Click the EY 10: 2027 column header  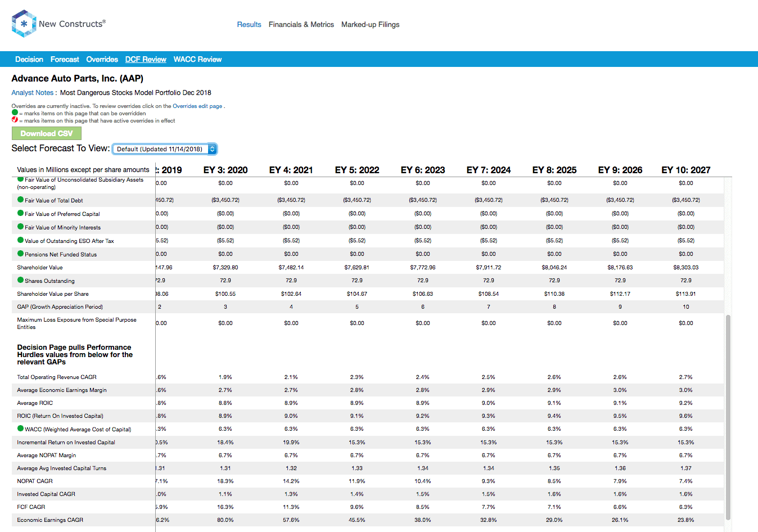point(686,170)
